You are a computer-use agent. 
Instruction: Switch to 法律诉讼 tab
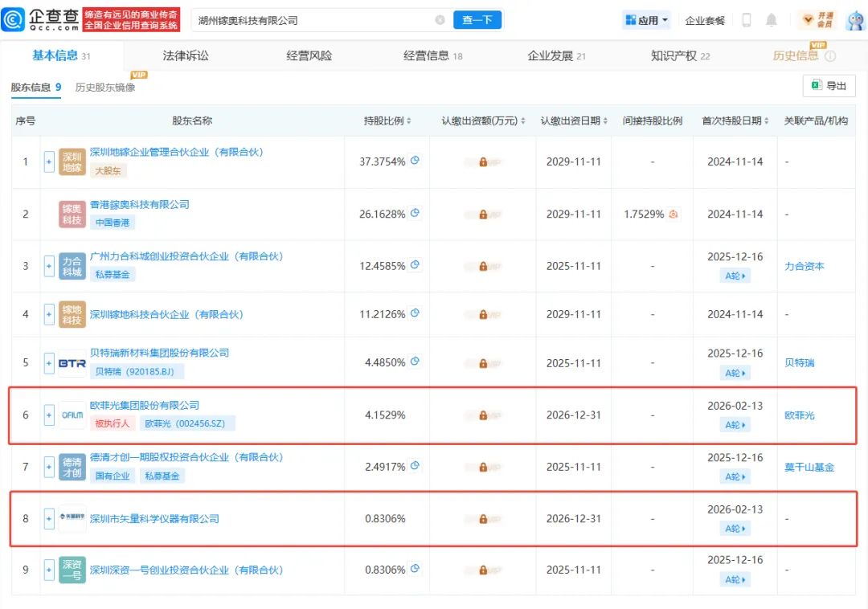tap(186, 56)
